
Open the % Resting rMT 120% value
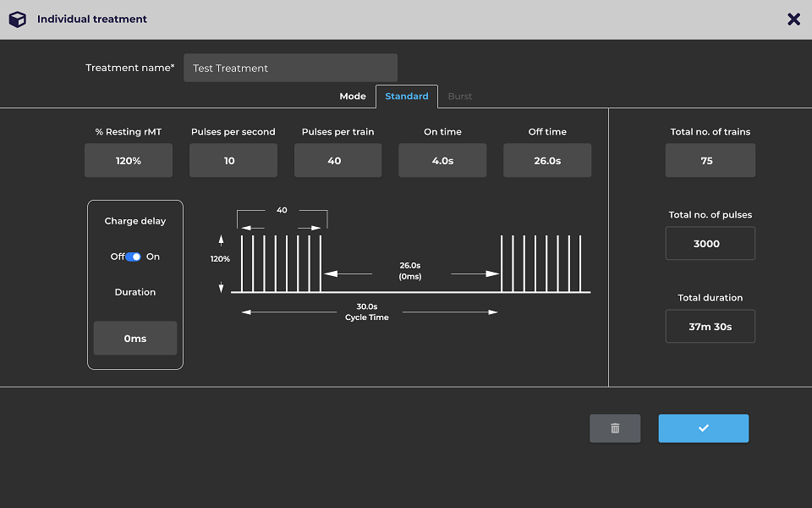point(129,161)
